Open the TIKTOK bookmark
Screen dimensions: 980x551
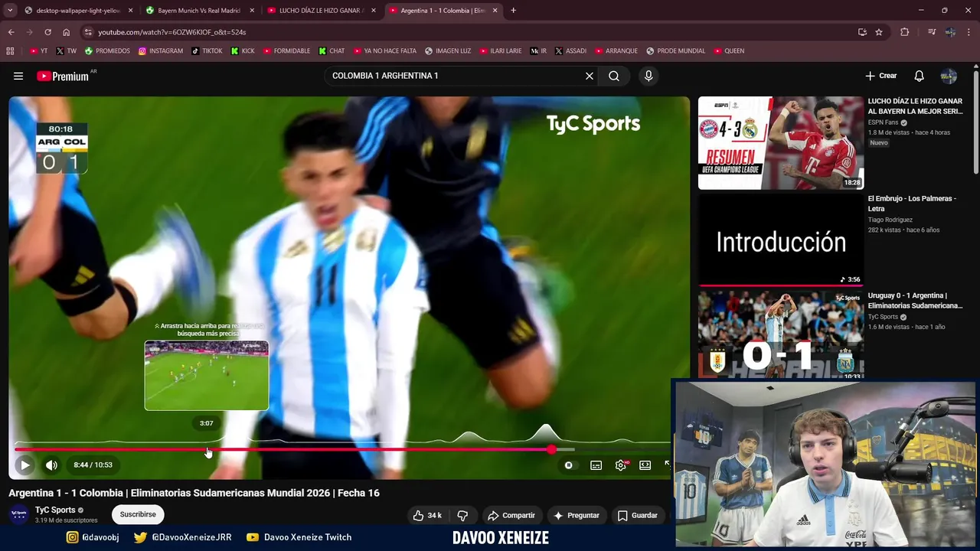pos(207,51)
